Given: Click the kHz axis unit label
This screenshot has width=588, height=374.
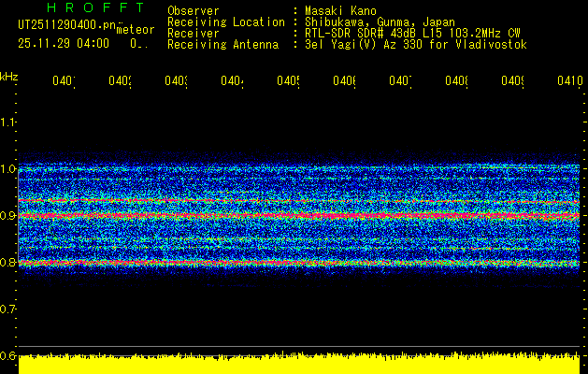Looking at the screenshot, I should [9, 75].
